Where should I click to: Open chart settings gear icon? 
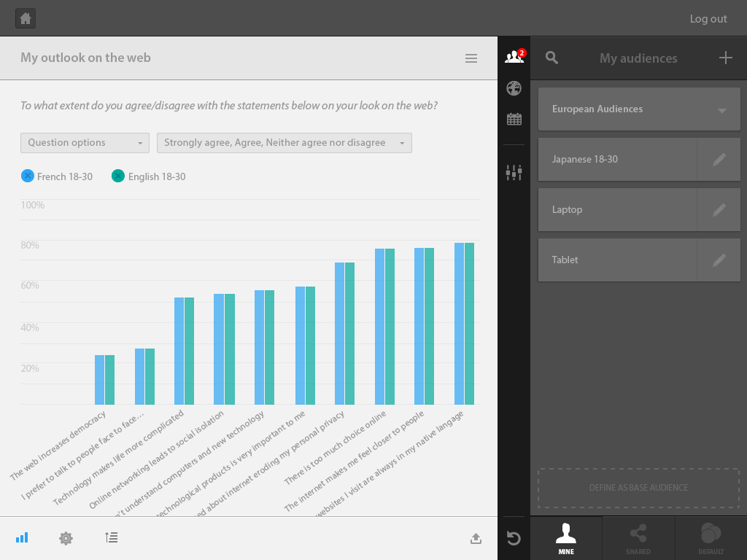tap(66, 538)
